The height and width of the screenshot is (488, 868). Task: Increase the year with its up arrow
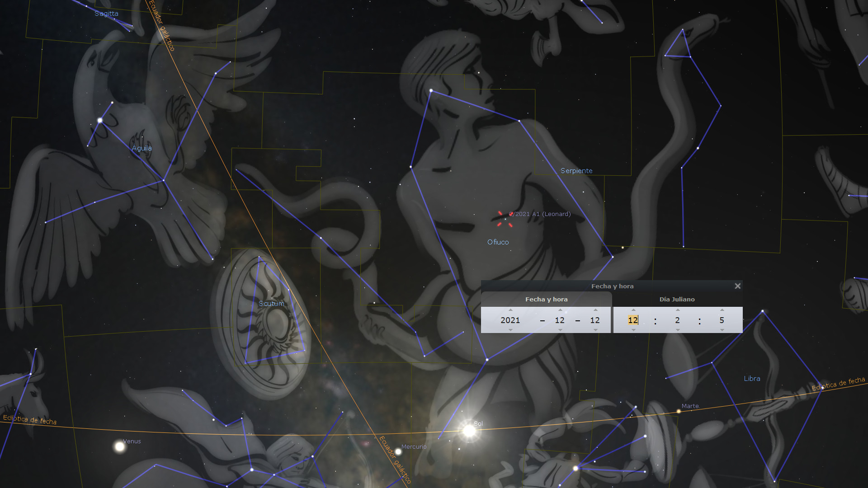[x=510, y=310]
